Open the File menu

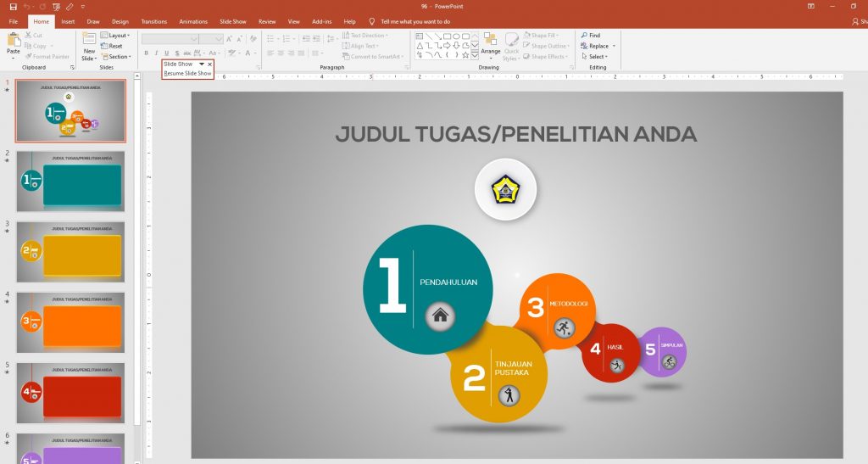(14, 21)
